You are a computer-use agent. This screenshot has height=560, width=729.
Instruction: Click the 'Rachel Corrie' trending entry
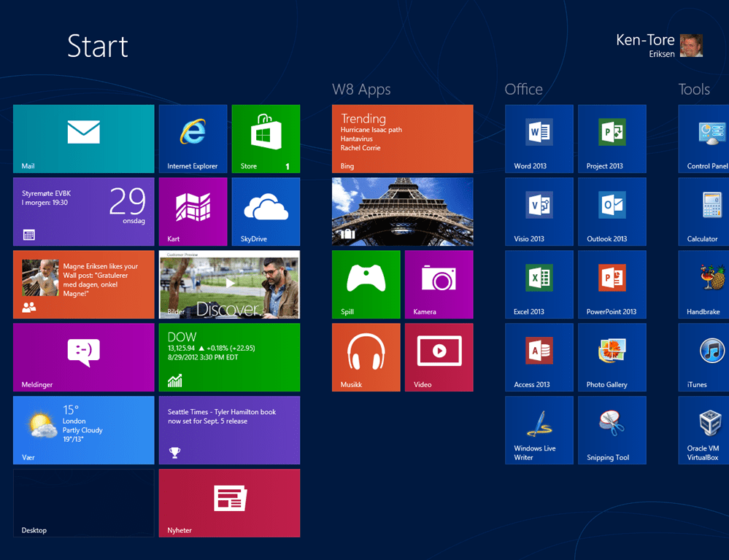point(360,148)
